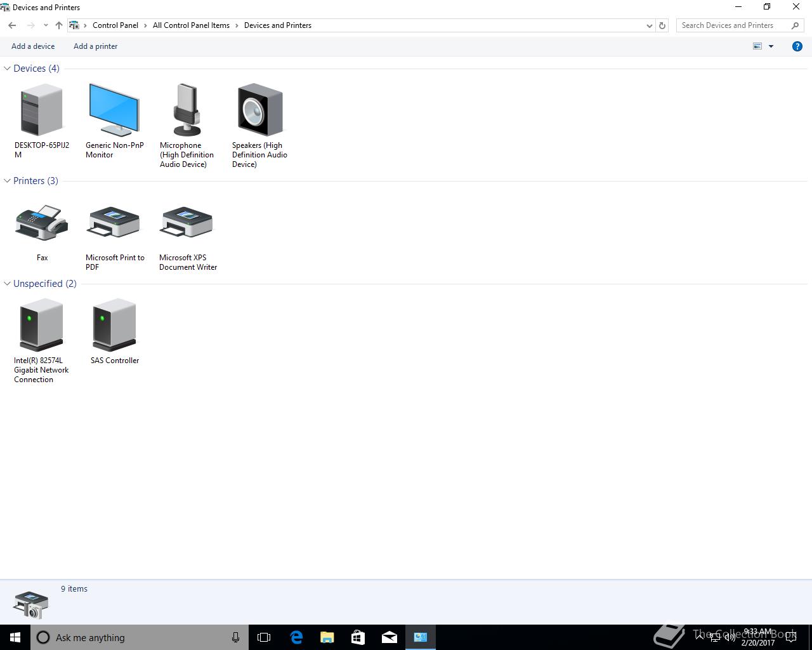Select the Intel 82574L Gigabit Network Connection
Screen dimensions: 812x650
pyautogui.click(x=42, y=325)
